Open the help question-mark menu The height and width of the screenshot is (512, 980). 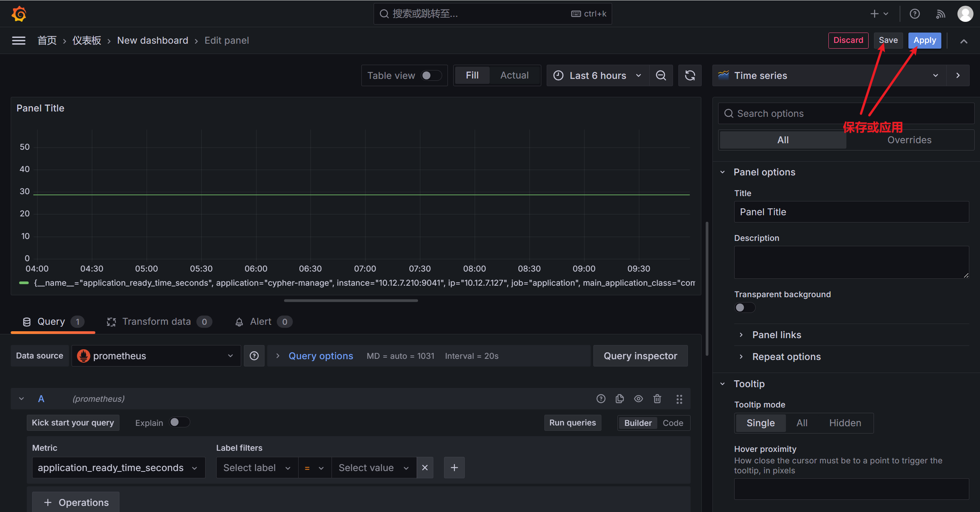point(915,14)
